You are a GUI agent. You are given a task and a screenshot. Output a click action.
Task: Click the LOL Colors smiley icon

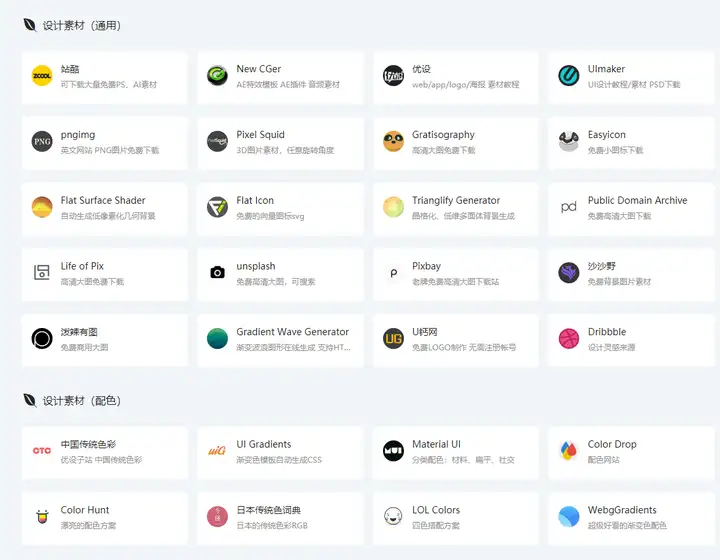(x=394, y=517)
